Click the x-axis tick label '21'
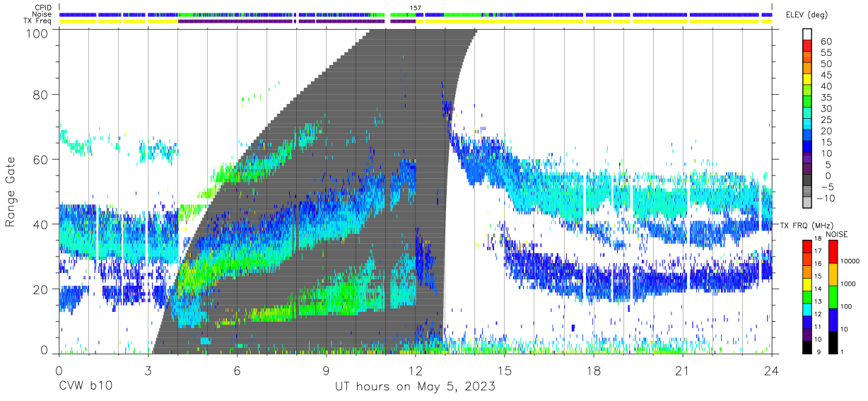Viewport: 868px width, 401px height. point(683,371)
